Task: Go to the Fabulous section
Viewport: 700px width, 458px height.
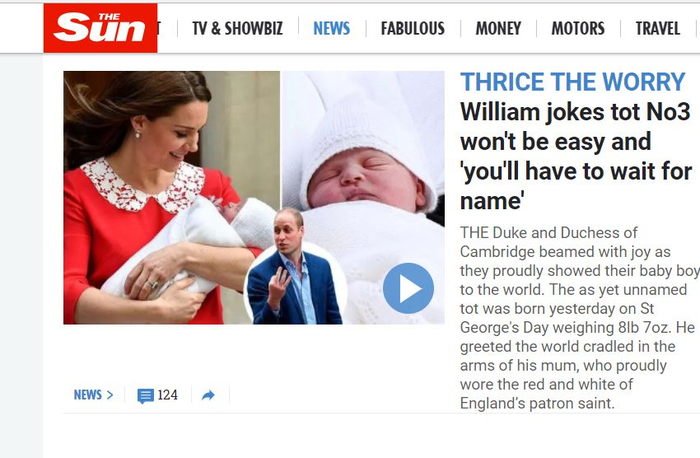Action: click(x=413, y=29)
